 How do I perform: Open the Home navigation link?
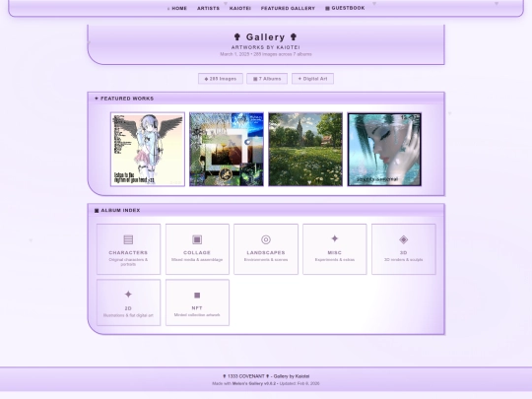177,8
